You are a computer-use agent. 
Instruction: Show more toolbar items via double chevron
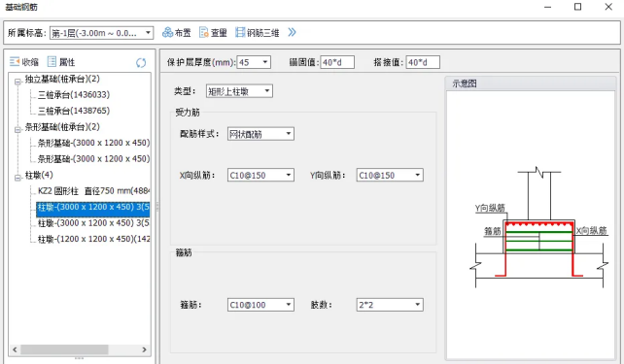click(x=293, y=32)
